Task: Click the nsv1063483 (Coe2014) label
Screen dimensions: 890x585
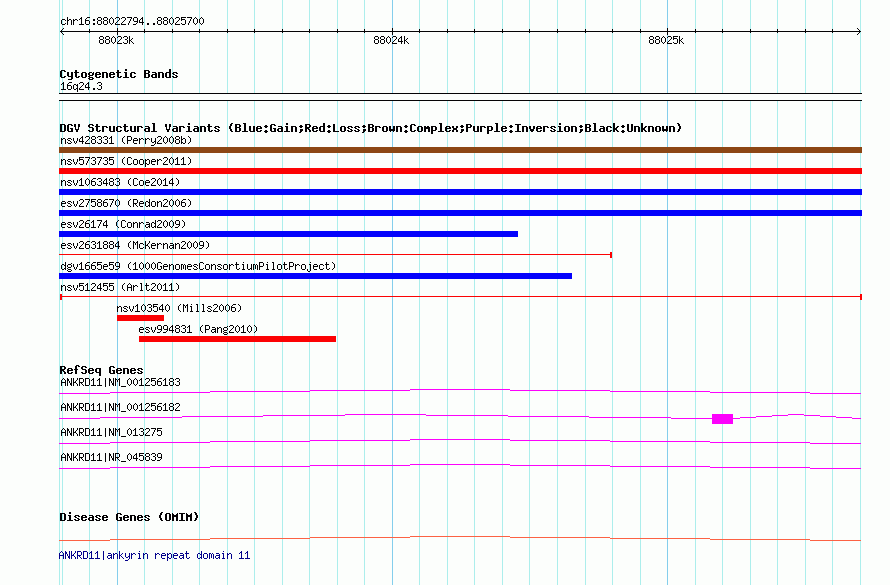Action: pyautogui.click(x=120, y=182)
